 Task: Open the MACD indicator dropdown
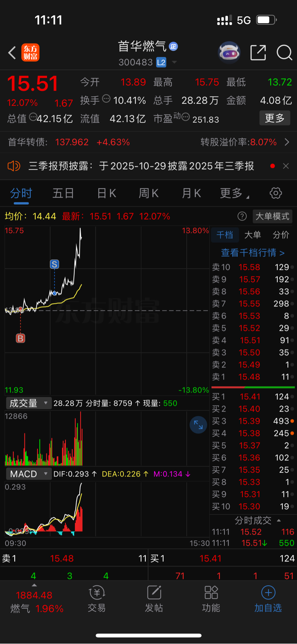coord(29,474)
